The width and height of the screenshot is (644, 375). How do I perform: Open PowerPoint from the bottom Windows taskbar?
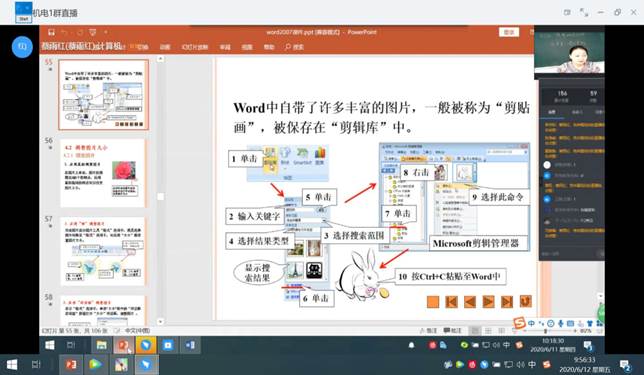click(71, 364)
